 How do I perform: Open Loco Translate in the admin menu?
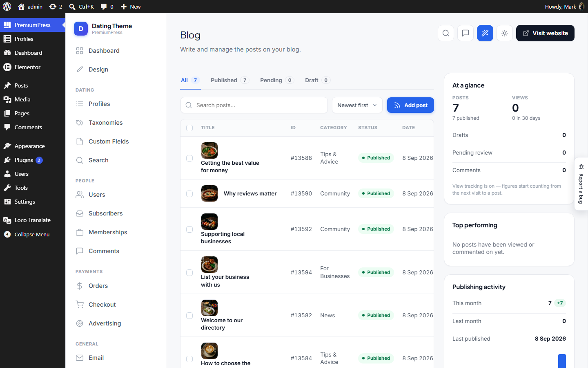click(x=33, y=220)
